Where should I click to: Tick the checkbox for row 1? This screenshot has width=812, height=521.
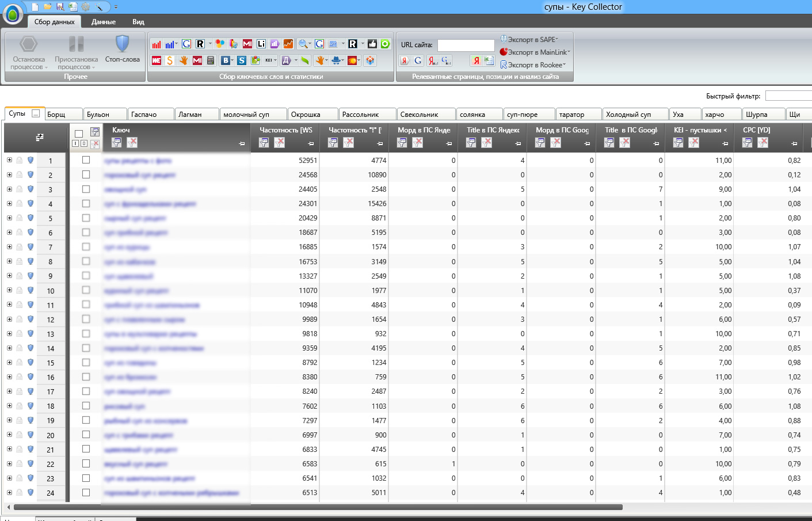[x=86, y=160]
